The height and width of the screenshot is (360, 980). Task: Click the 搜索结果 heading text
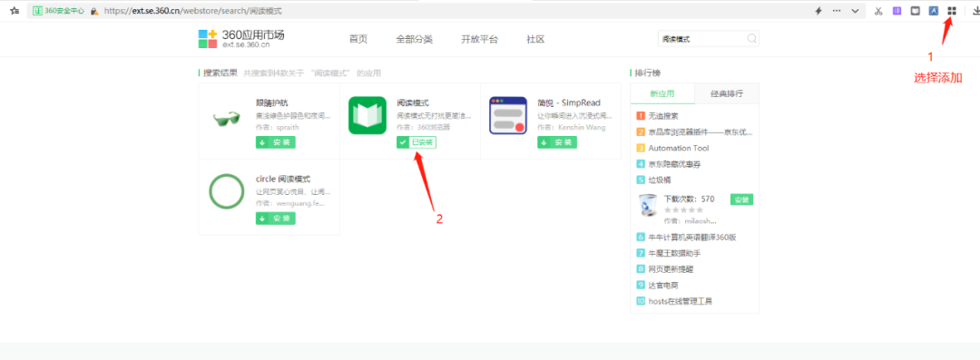pos(220,73)
